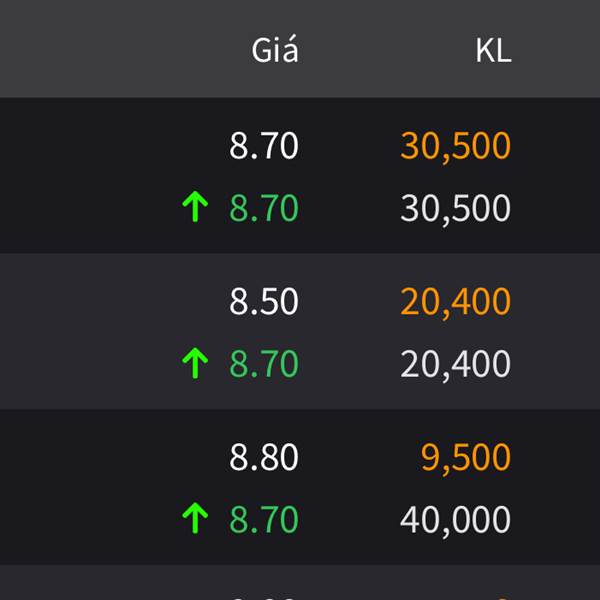
Task: Select the orange 20,400 order volume
Action: pyautogui.click(x=455, y=302)
